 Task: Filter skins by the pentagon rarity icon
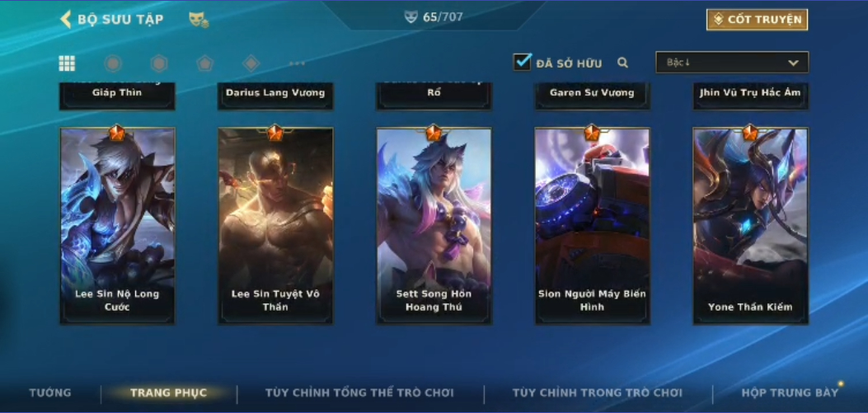204,63
